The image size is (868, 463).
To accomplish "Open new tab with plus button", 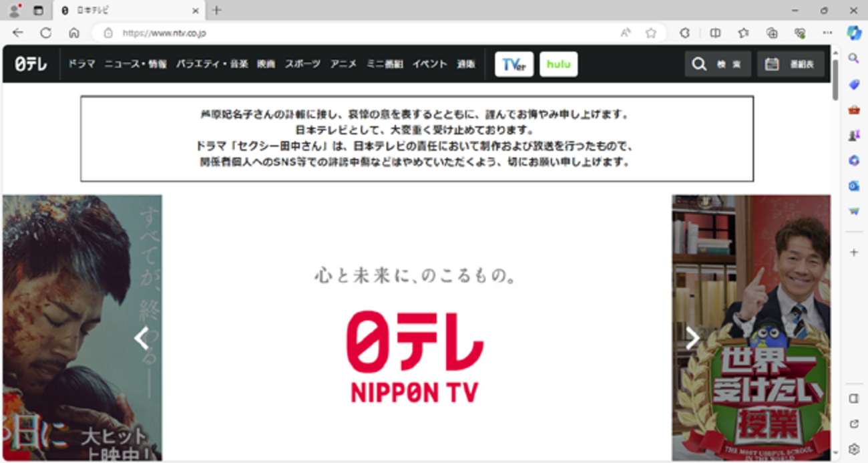I will tap(216, 11).
